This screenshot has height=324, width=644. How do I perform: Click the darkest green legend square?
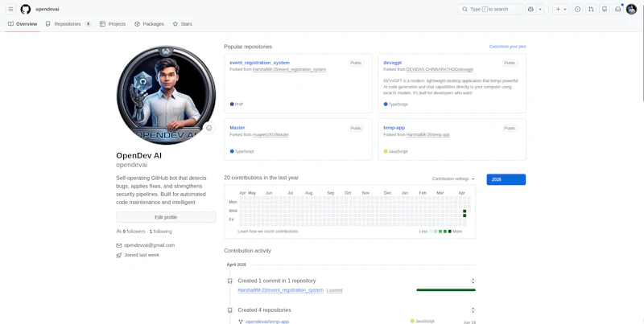(450, 232)
